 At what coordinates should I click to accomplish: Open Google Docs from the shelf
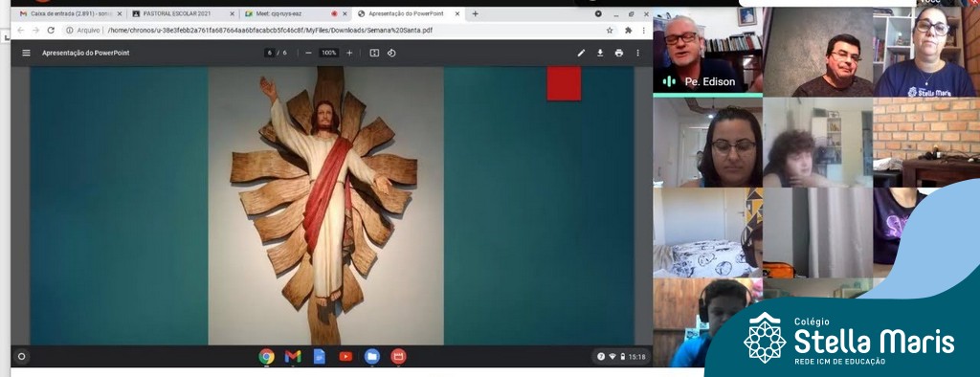320,356
